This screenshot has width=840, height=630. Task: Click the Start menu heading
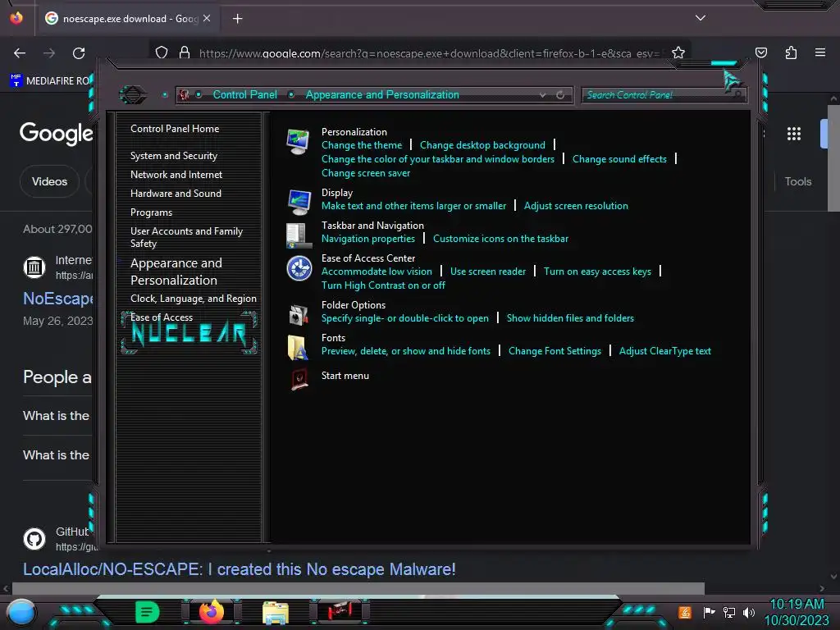pos(345,376)
